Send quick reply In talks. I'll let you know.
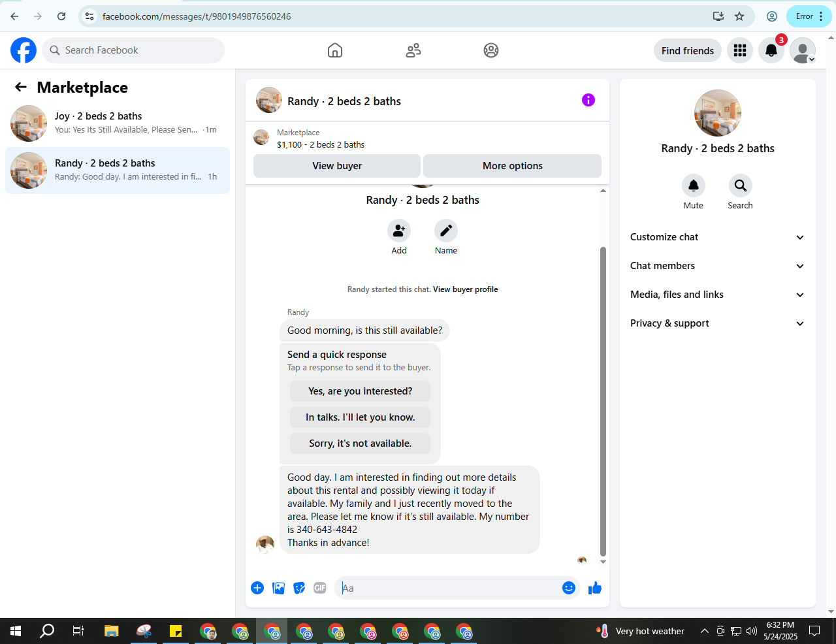 [361, 417]
